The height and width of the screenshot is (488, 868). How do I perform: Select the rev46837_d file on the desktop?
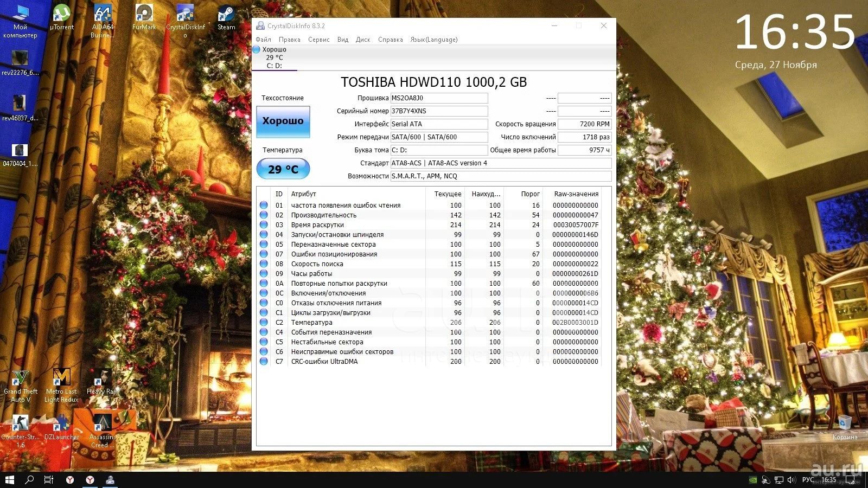[20, 108]
